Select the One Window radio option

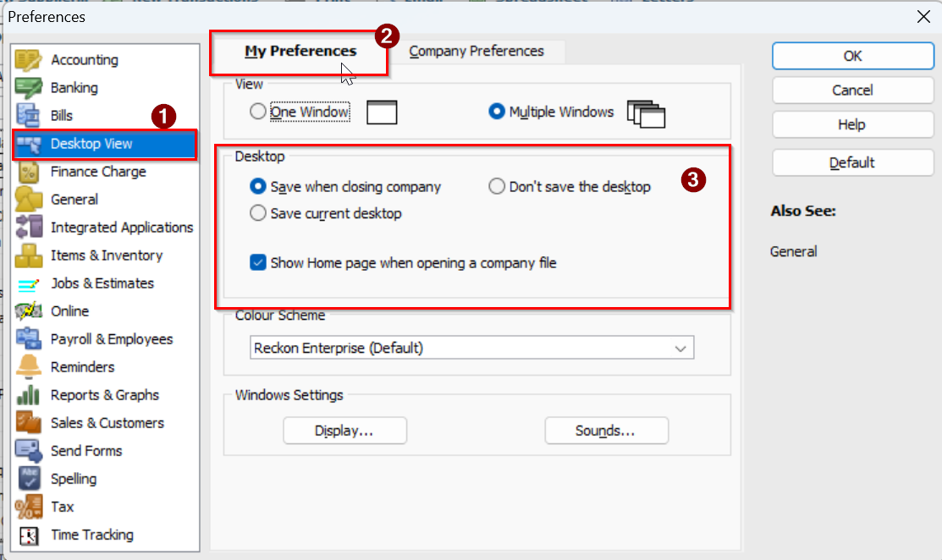point(258,112)
